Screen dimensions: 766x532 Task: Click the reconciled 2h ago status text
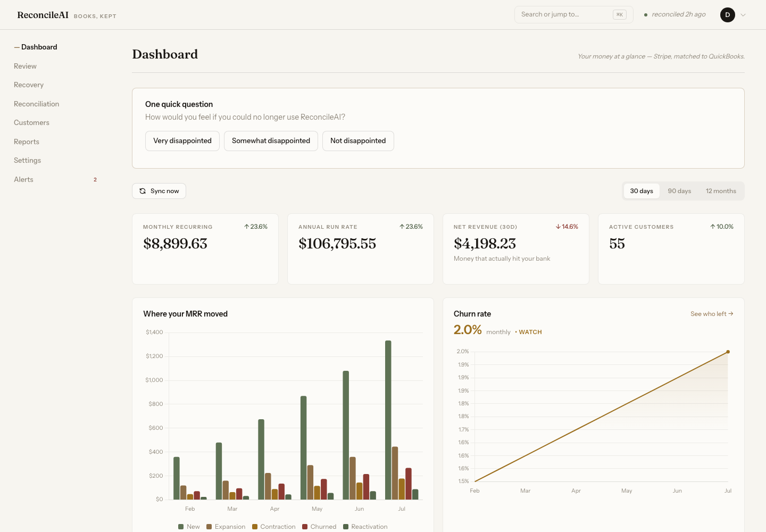[679, 14]
